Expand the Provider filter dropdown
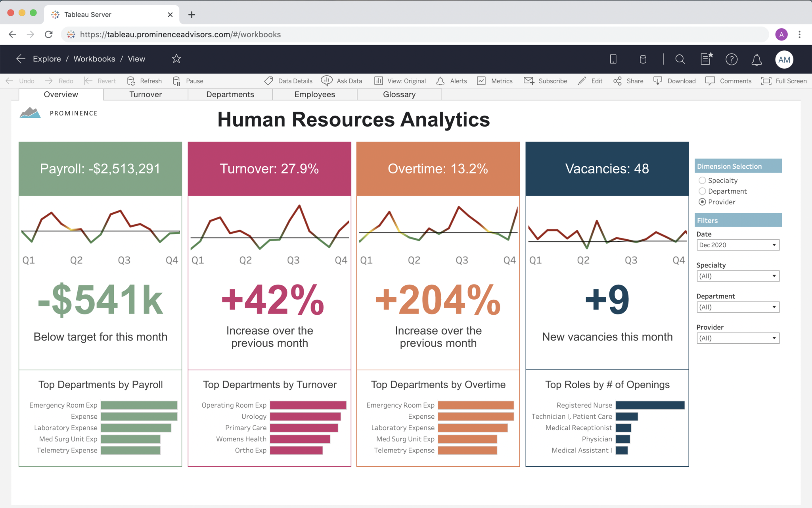 [737, 338]
